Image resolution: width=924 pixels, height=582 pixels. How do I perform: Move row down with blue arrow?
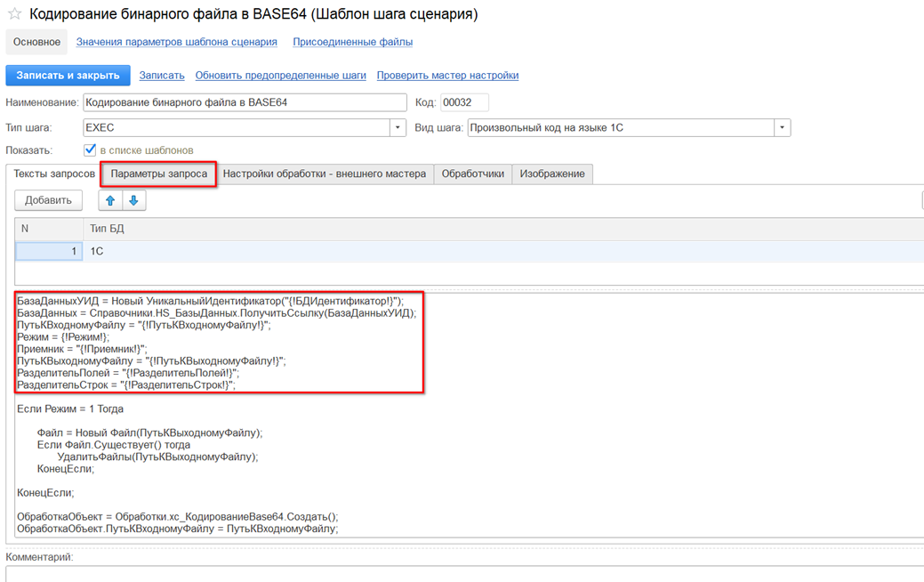133,200
